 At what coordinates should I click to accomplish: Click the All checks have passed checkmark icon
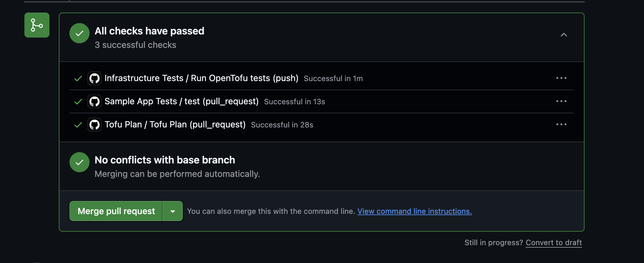tap(79, 33)
